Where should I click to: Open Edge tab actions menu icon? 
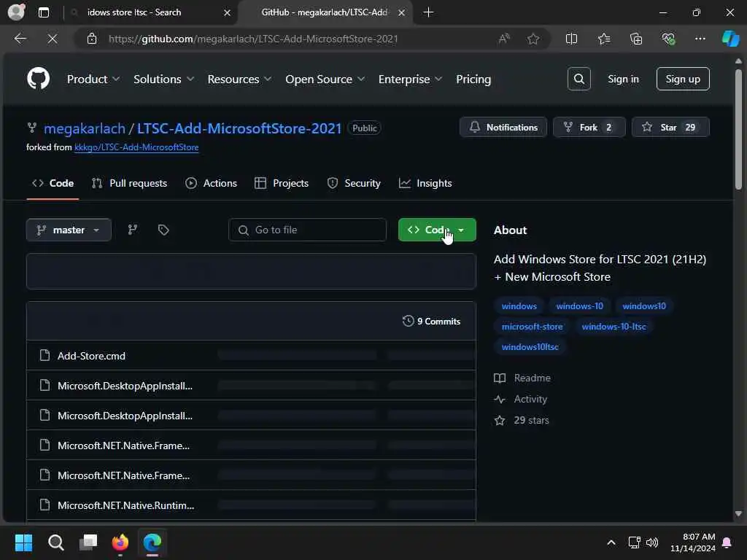click(x=43, y=12)
